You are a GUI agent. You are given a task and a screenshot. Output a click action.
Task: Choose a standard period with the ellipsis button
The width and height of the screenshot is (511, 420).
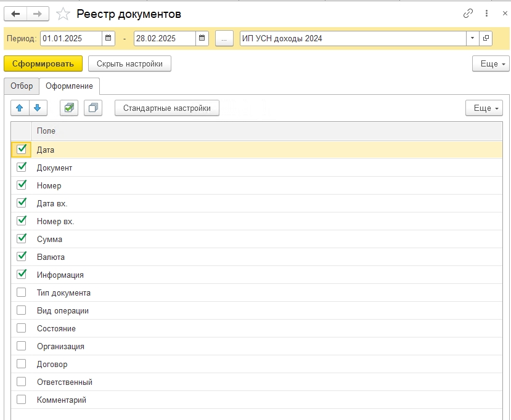(224, 38)
